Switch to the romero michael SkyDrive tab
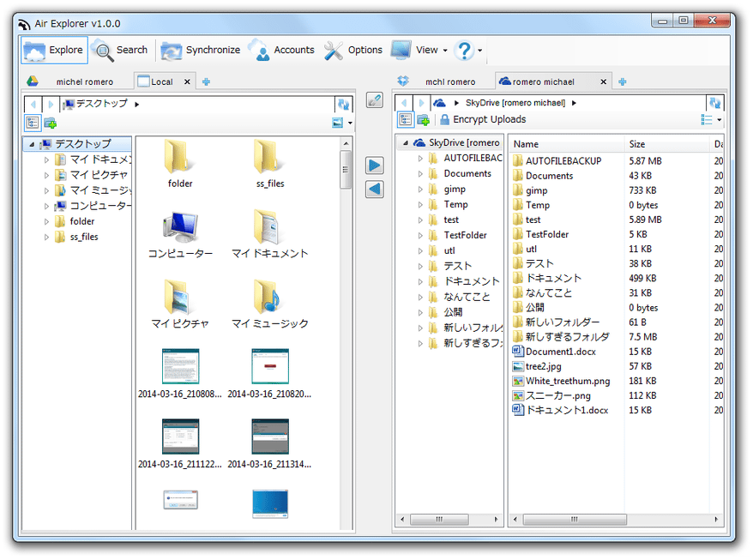 (543, 81)
